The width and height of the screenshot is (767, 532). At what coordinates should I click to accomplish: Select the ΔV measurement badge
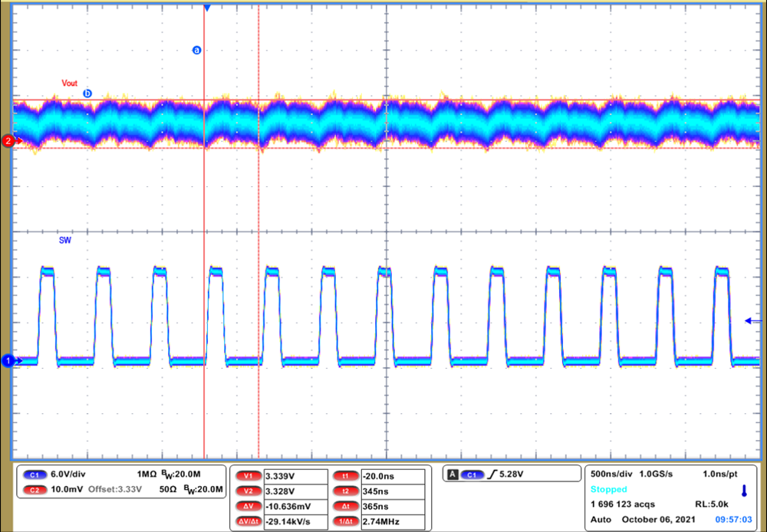247,507
